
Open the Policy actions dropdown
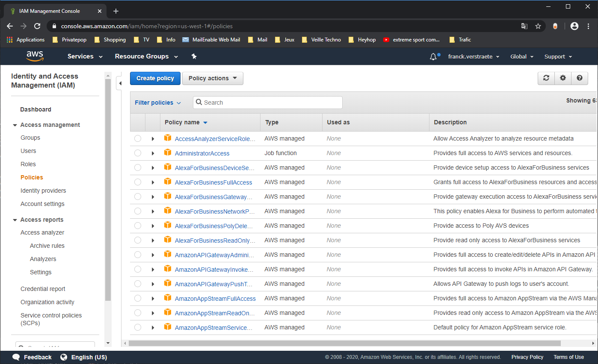[x=213, y=78]
